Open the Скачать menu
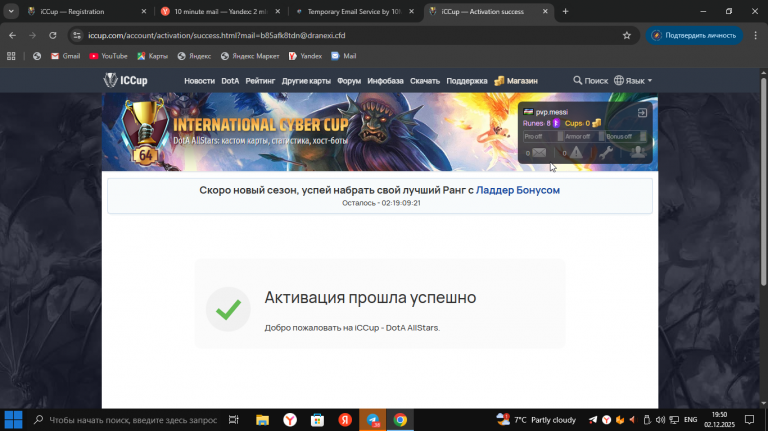The height and width of the screenshot is (431, 768). pyautogui.click(x=425, y=81)
